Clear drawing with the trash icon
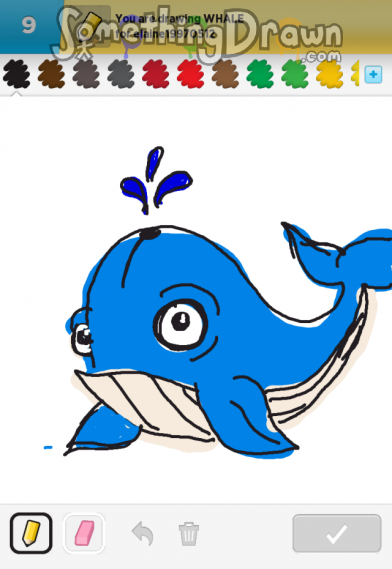Viewport: 392px width, 569px height. pos(189,533)
